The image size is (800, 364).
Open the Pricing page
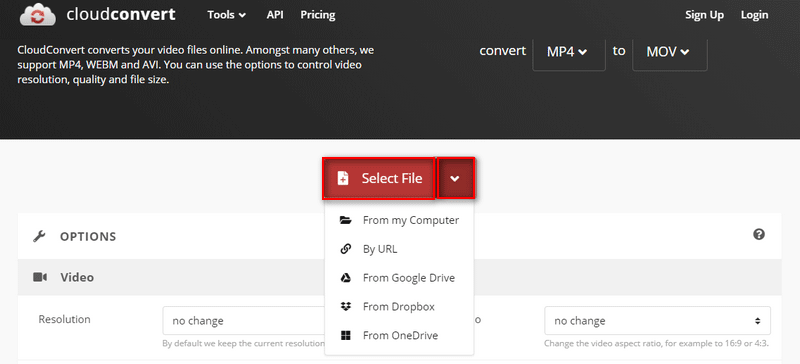pyautogui.click(x=318, y=15)
